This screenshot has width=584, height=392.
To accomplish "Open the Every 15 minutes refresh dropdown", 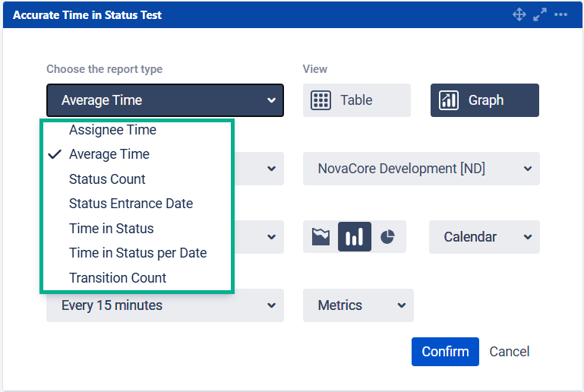I will tap(165, 305).
